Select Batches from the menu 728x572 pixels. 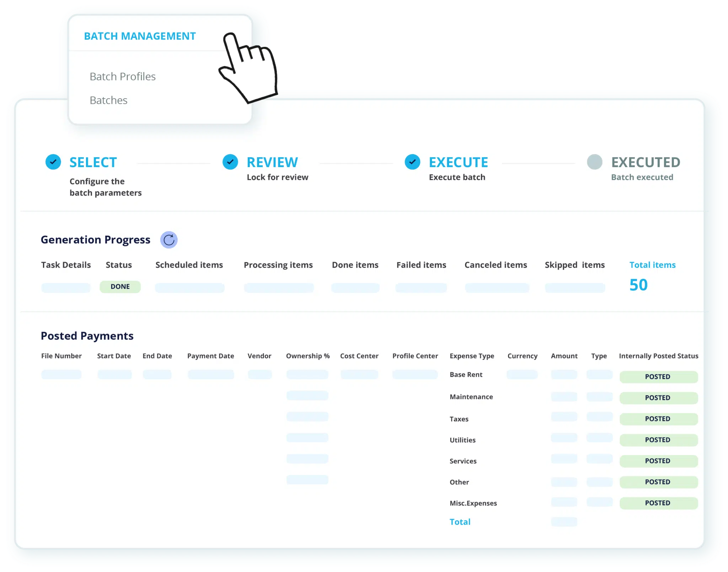pyautogui.click(x=108, y=100)
